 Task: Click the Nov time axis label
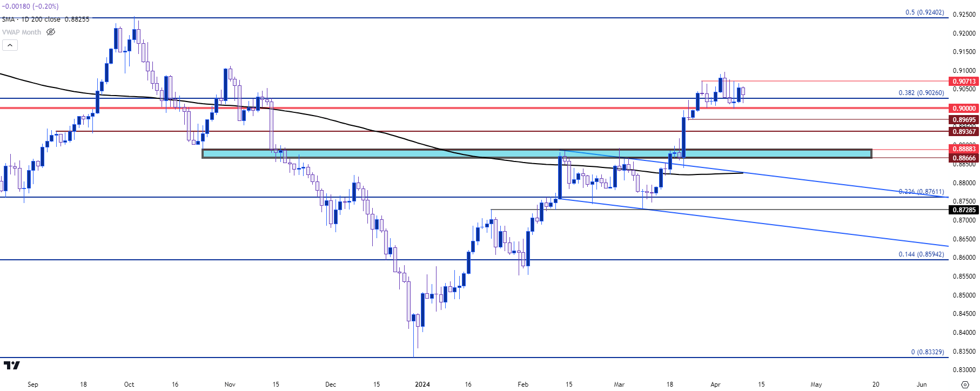point(230,385)
